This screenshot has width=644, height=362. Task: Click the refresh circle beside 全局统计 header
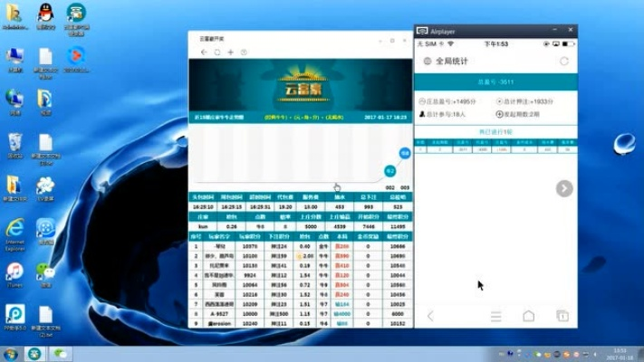(564, 62)
